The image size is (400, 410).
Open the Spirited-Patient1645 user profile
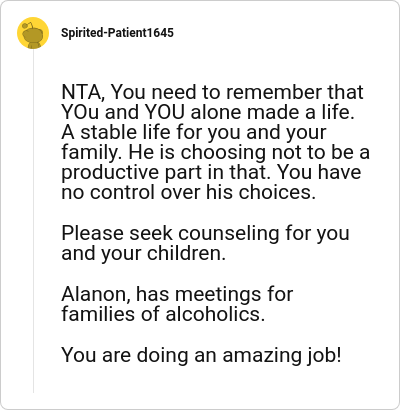tap(117, 33)
